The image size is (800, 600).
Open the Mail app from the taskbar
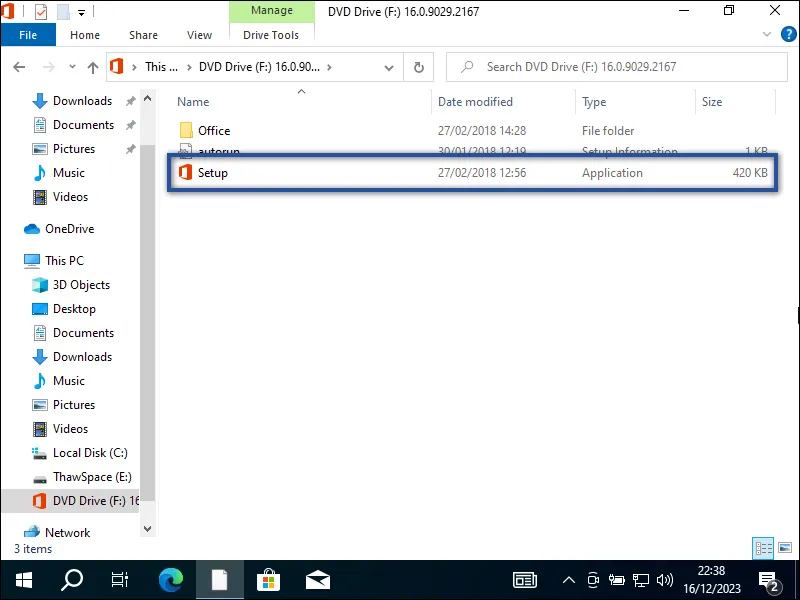click(317, 579)
